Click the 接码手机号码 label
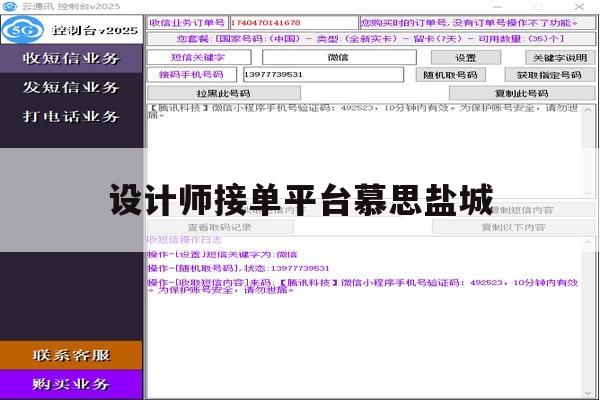Screen dimensions: 600x400 coord(191,74)
